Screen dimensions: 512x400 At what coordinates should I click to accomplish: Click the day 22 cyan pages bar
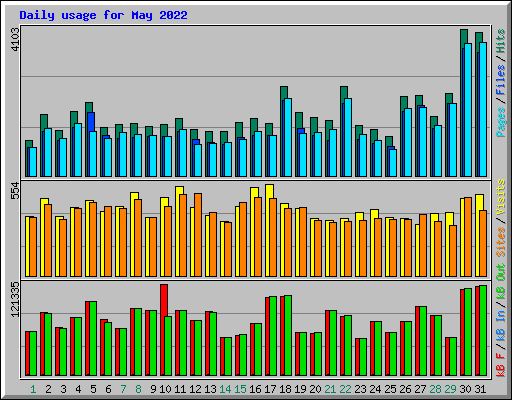tap(348, 137)
